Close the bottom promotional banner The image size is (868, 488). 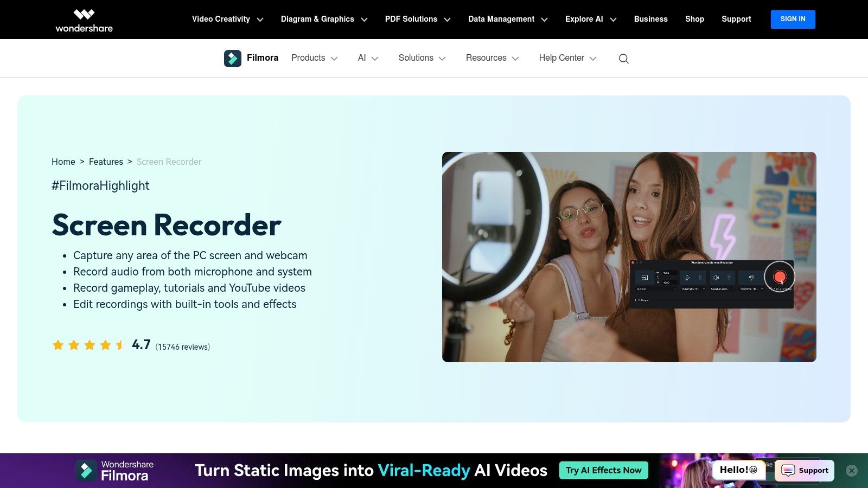point(852,471)
